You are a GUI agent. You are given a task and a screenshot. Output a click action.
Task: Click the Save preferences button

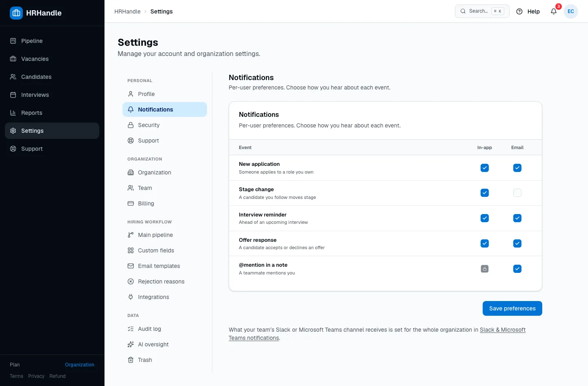(512, 308)
